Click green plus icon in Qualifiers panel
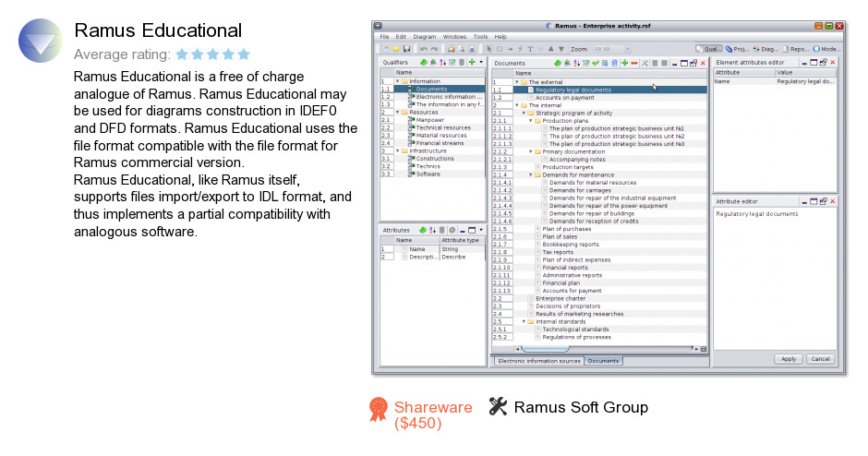The image size is (868, 456). pyautogui.click(x=472, y=62)
